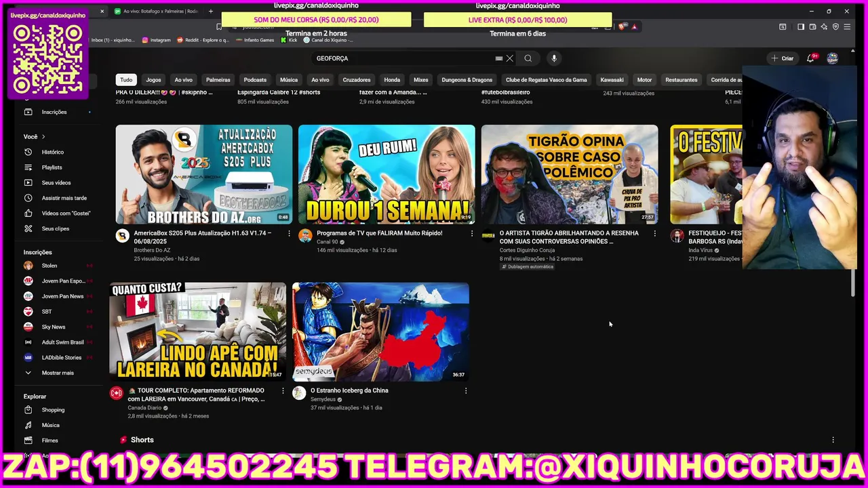Open Stolen subscription channel
The width and height of the screenshot is (868, 488).
(x=49, y=266)
